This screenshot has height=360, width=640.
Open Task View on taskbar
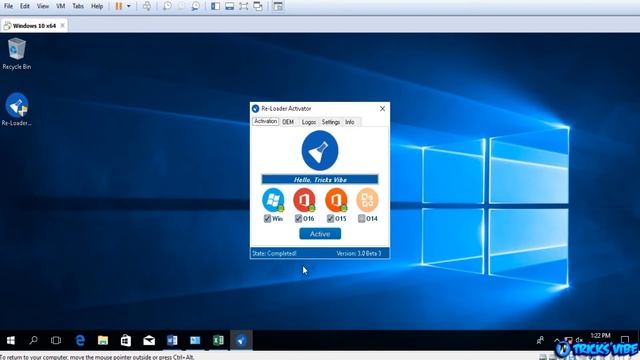pyautogui.click(x=56, y=340)
